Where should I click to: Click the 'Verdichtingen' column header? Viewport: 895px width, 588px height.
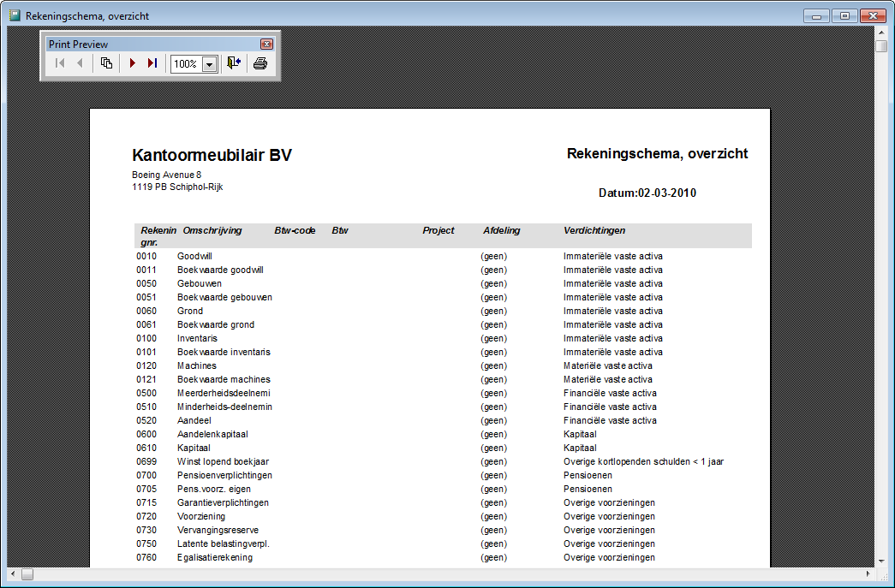[594, 230]
